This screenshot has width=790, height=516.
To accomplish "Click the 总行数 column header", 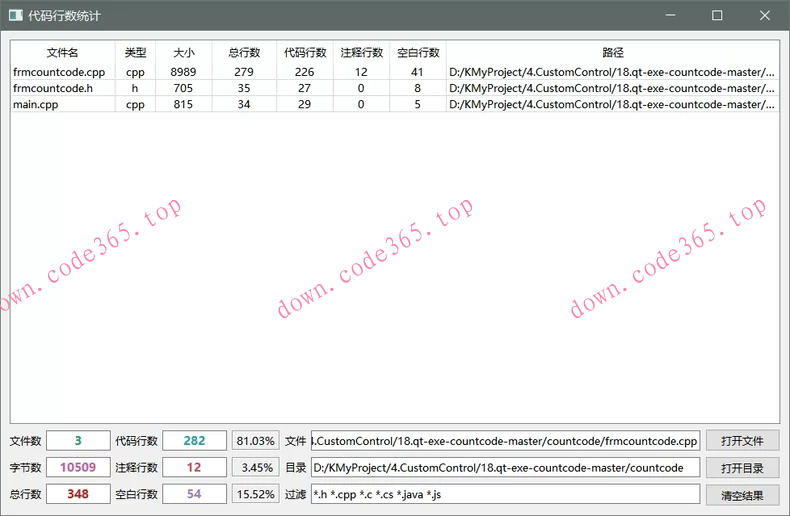I will [244, 53].
